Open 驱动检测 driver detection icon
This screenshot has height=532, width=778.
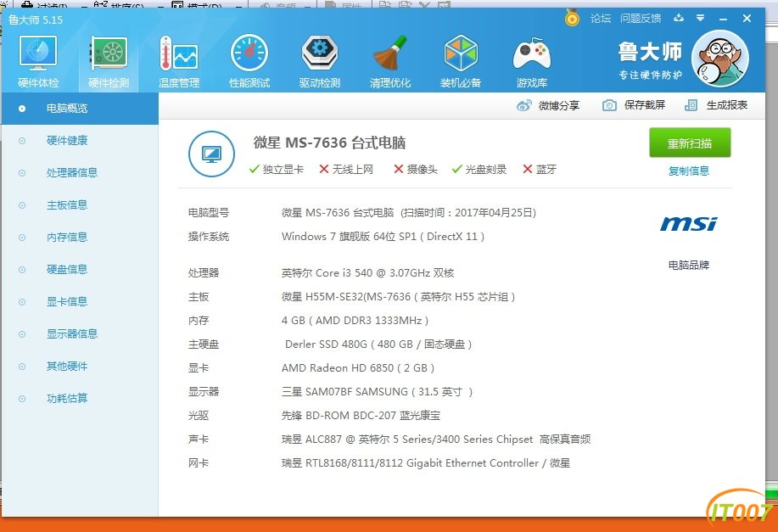(x=320, y=62)
